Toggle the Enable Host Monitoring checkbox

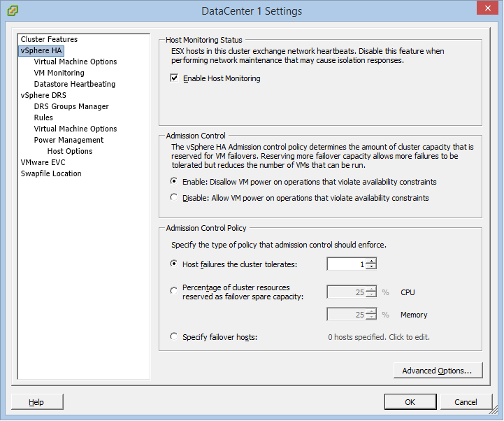pyautogui.click(x=174, y=78)
